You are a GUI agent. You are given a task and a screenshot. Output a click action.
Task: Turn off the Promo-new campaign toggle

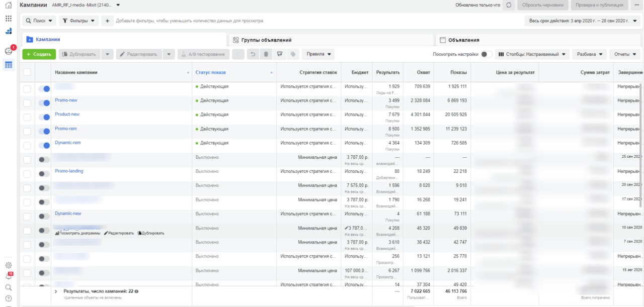pyautogui.click(x=44, y=103)
